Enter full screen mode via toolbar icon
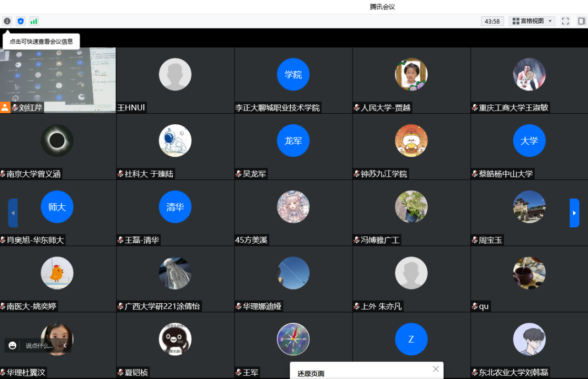This screenshot has height=379, width=588. click(x=565, y=21)
